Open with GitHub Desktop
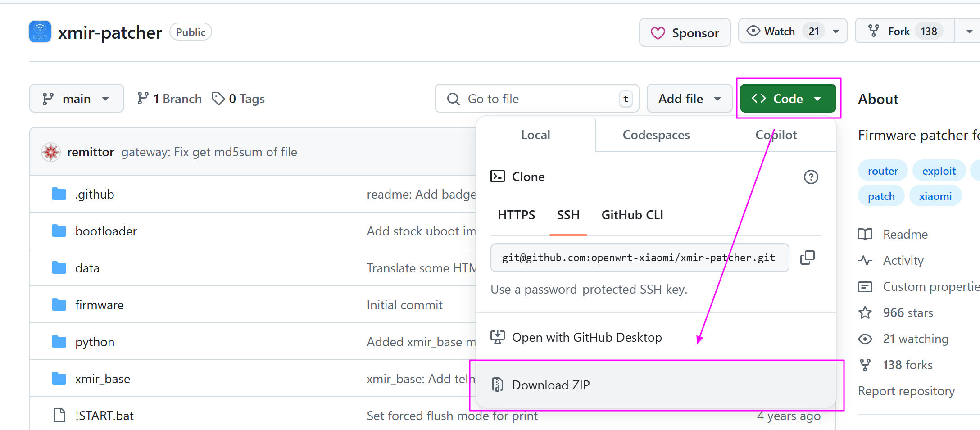980x430 pixels. point(586,338)
